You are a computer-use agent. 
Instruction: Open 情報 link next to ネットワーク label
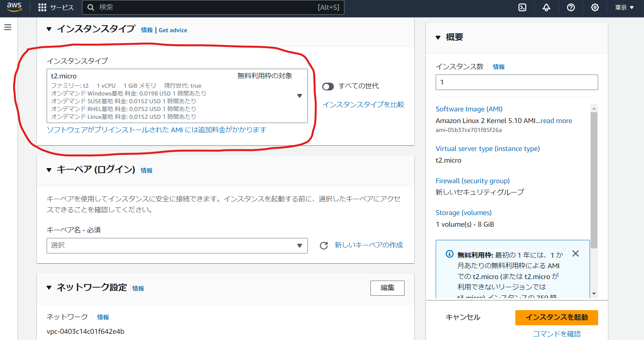pyautogui.click(x=103, y=317)
